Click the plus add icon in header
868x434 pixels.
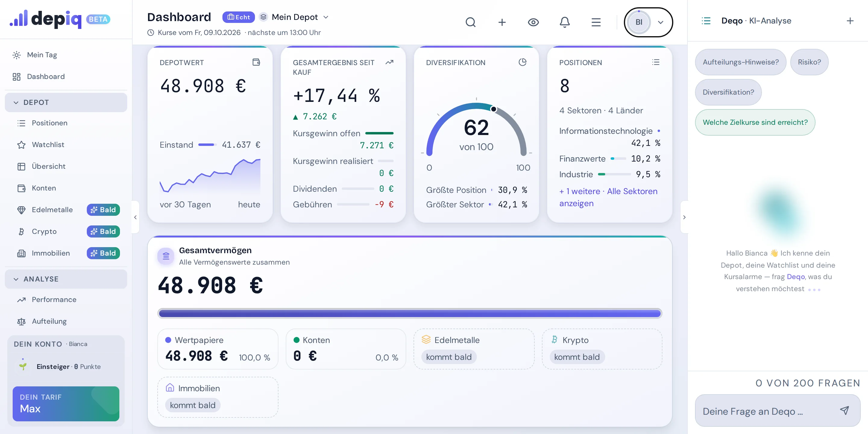tap(502, 22)
